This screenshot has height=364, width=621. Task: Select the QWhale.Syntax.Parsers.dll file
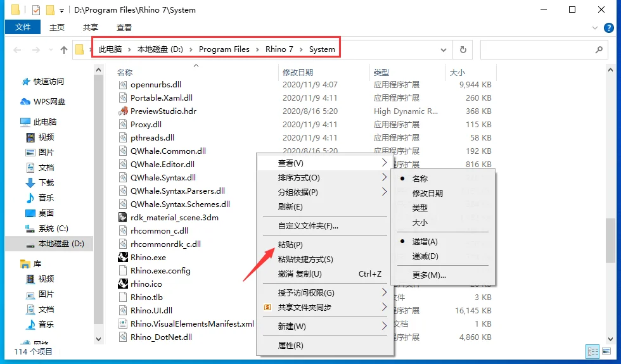[178, 191]
